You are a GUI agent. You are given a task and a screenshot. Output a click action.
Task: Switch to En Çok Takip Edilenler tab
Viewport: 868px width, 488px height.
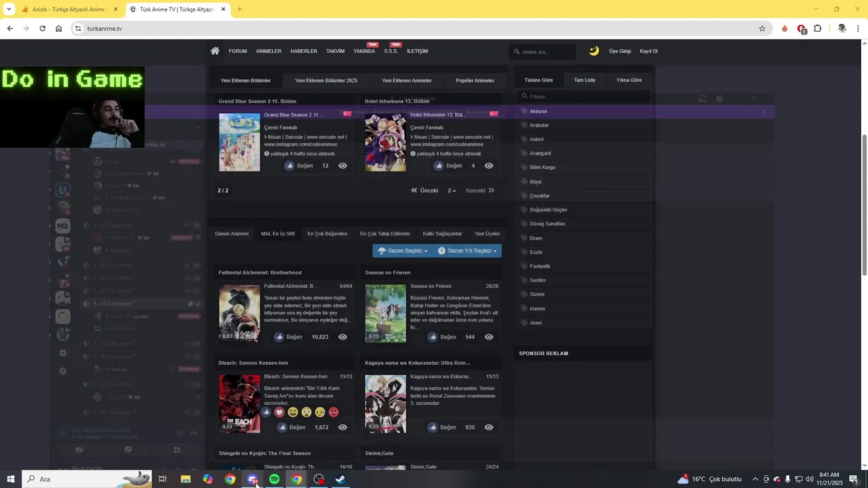tap(385, 234)
